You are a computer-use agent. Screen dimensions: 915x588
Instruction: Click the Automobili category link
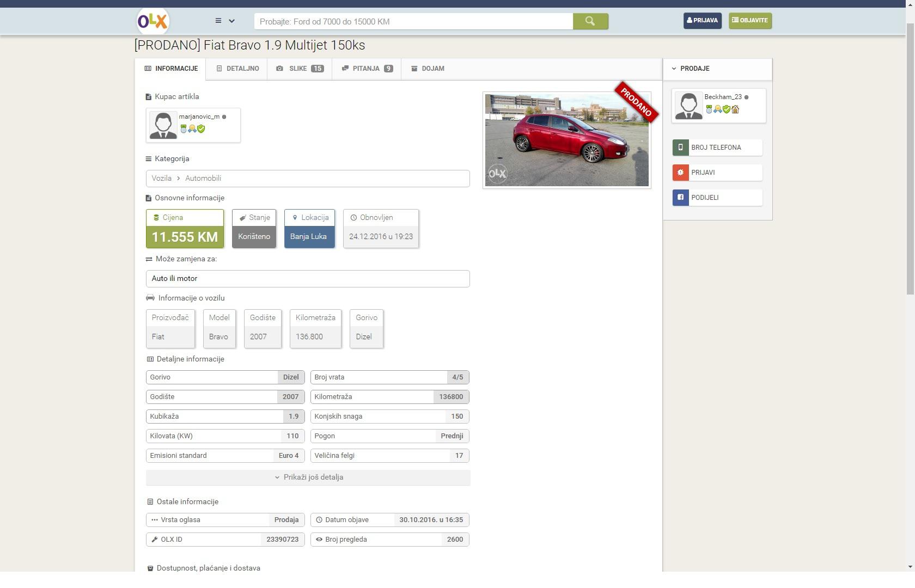(203, 179)
